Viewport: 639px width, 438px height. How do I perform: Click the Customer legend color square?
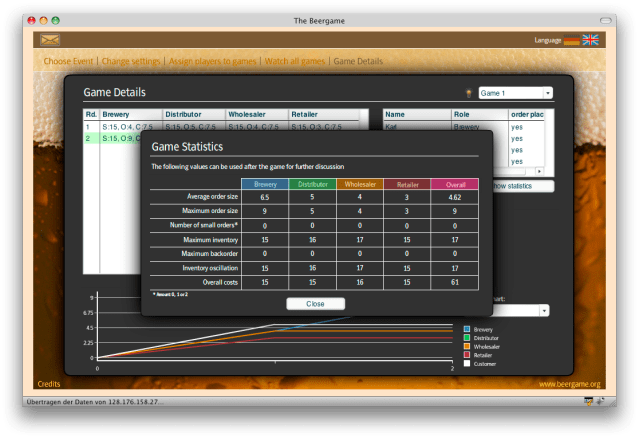point(467,363)
